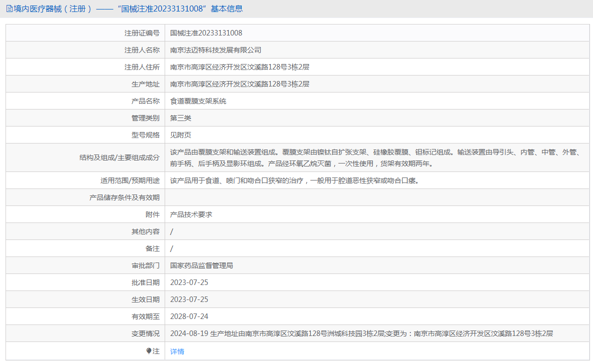Click the document icon in the page header
This screenshot has height=364, width=593.
(x=10, y=8)
